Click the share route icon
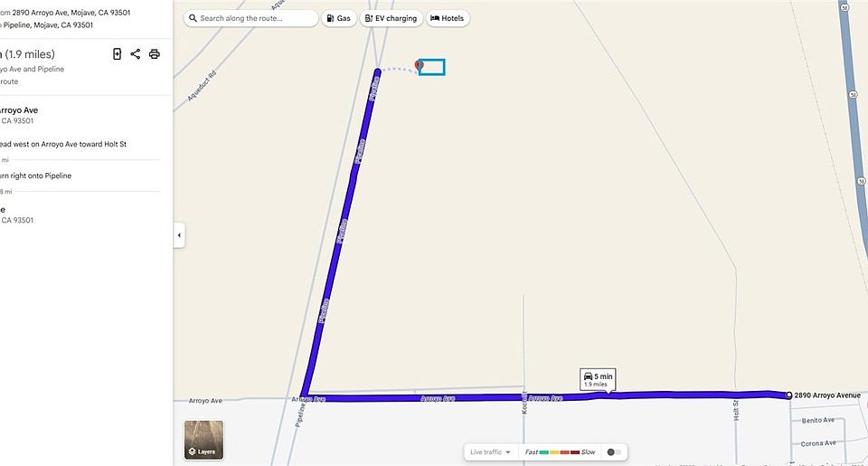 click(x=135, y=53)
